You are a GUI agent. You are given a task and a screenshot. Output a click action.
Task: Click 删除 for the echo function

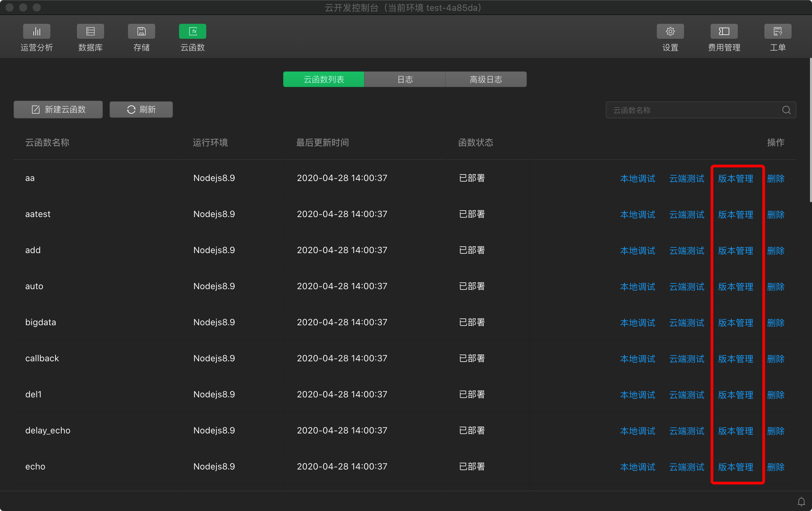pos(776,467)
